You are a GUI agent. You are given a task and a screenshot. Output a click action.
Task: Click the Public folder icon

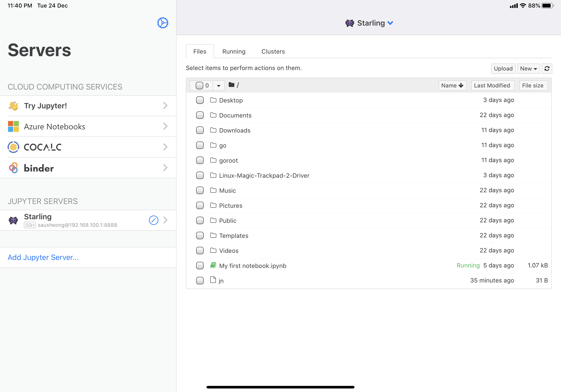point(213,220)
